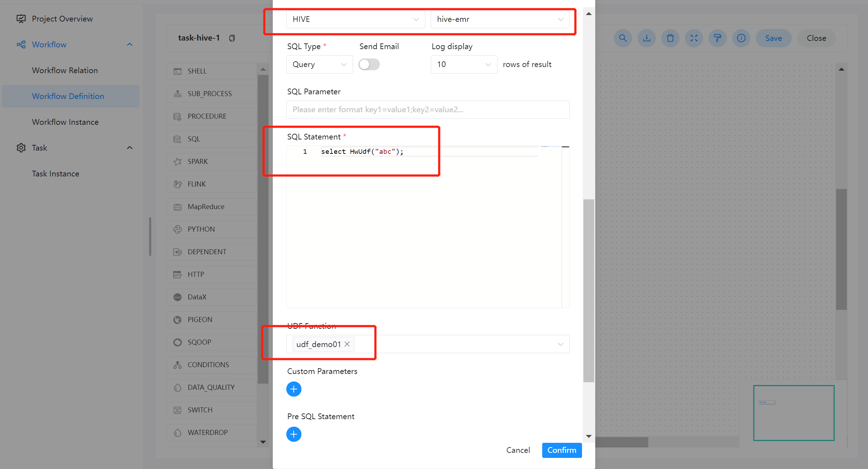Click the version info circle icon
This screenshot has width=868, height=469.
click(x=741, y=38)
